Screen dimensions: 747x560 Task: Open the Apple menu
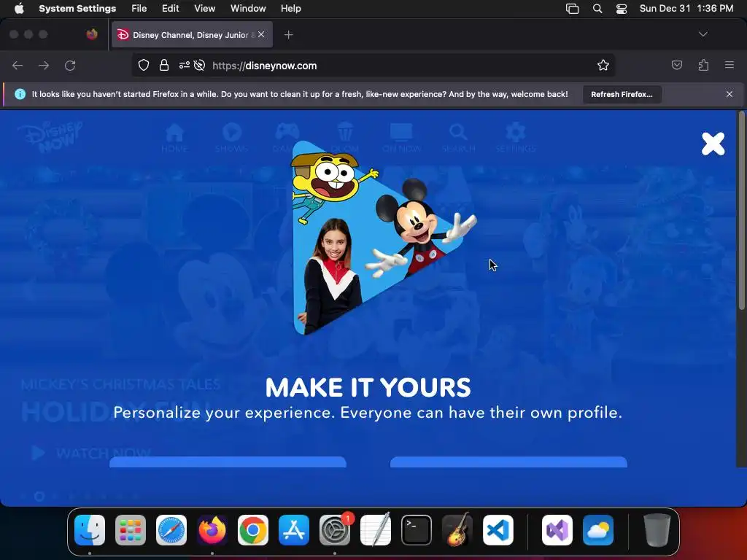(19, 9)
